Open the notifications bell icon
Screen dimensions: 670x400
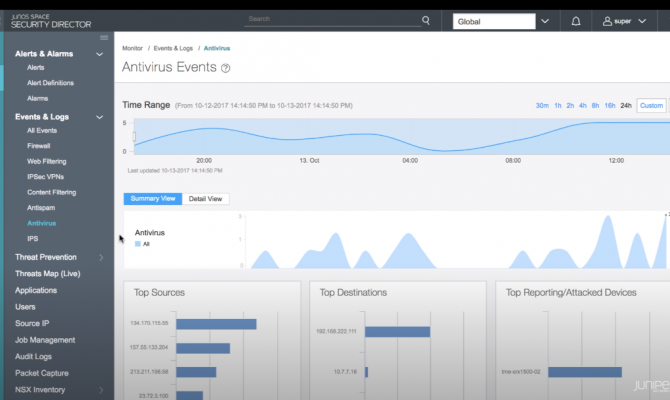tap(575, 20)
